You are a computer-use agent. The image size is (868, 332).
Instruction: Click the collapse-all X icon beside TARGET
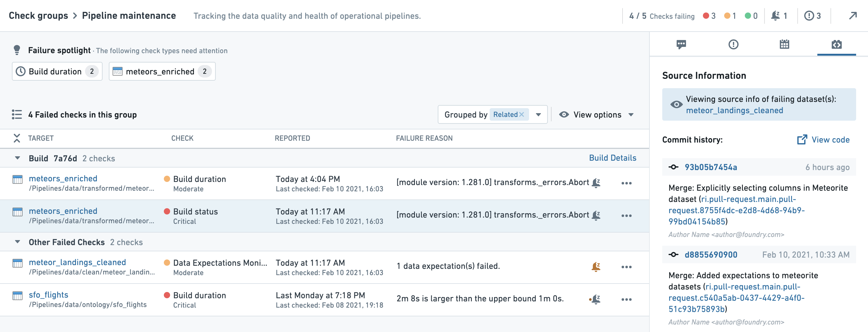pyautogui.click(x=17, y=138)
